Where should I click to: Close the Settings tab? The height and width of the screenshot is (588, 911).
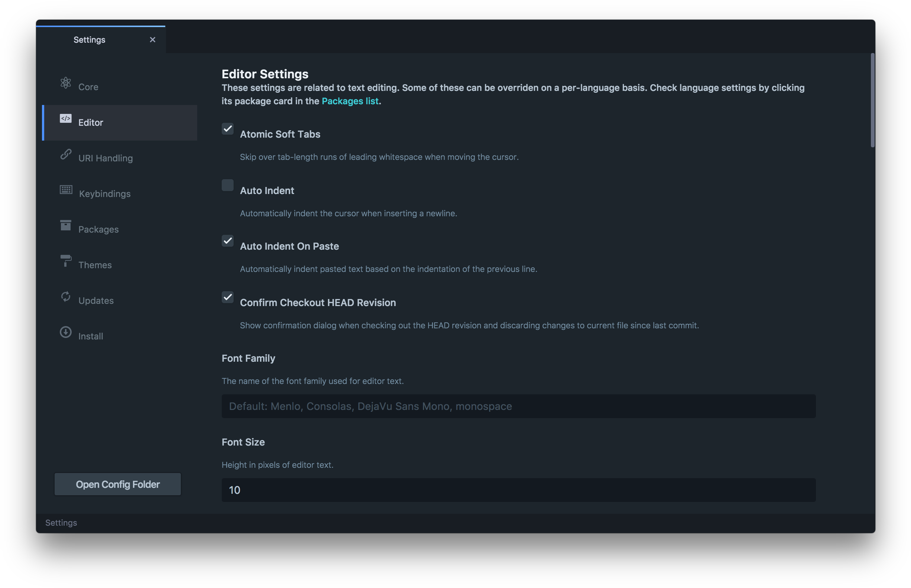(x=153, y=40)
